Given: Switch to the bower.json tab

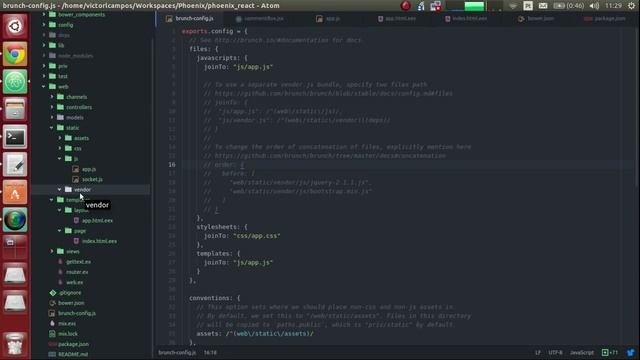Looking at the screenshot, I should 536,18.
